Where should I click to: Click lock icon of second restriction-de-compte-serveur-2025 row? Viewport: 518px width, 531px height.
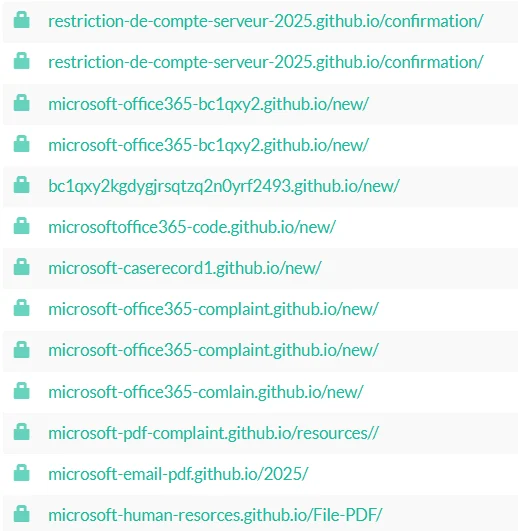point(21,61)
